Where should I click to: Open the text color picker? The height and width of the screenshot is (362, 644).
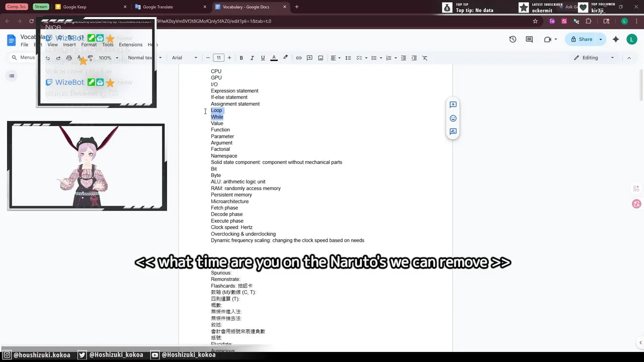click(274, 58)
